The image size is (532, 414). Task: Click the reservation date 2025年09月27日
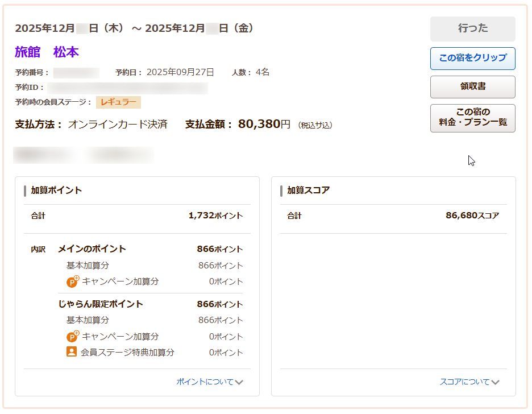click(x=180, y=72)
